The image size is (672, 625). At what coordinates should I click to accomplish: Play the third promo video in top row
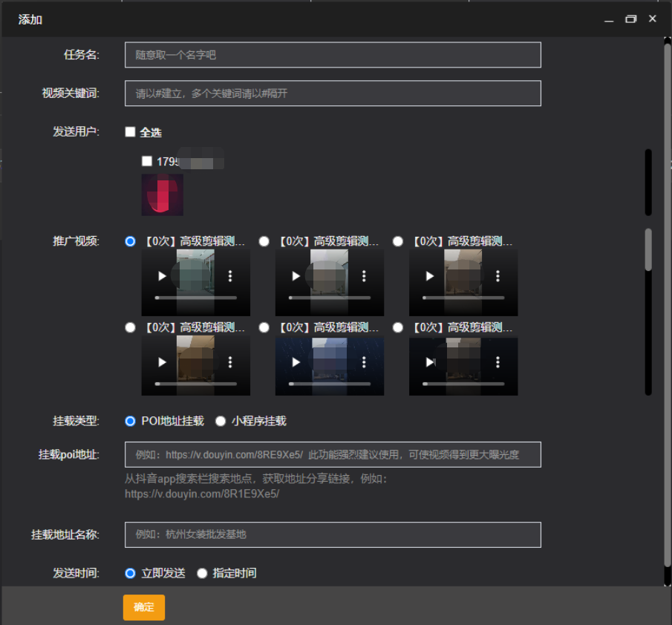pos(429,276)
